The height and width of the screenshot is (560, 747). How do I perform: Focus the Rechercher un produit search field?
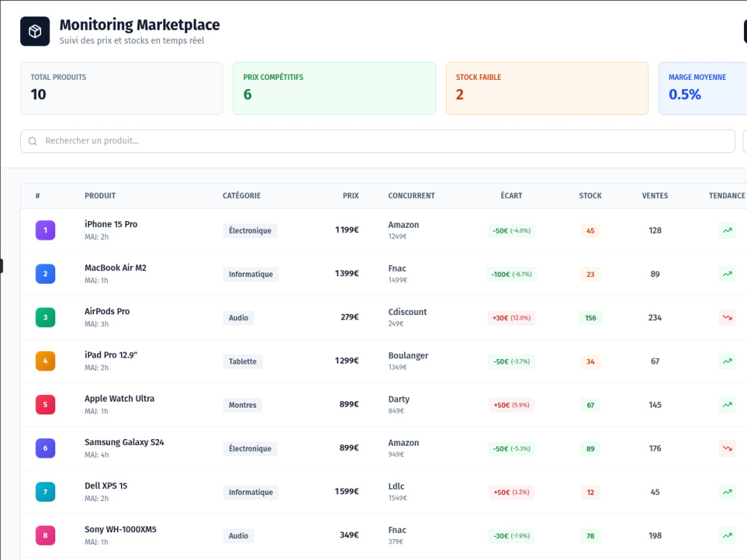(377, 141)
